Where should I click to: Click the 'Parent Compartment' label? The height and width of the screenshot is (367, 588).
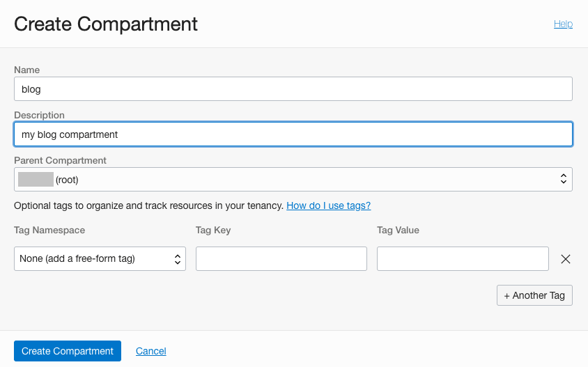tap(60, 160)
